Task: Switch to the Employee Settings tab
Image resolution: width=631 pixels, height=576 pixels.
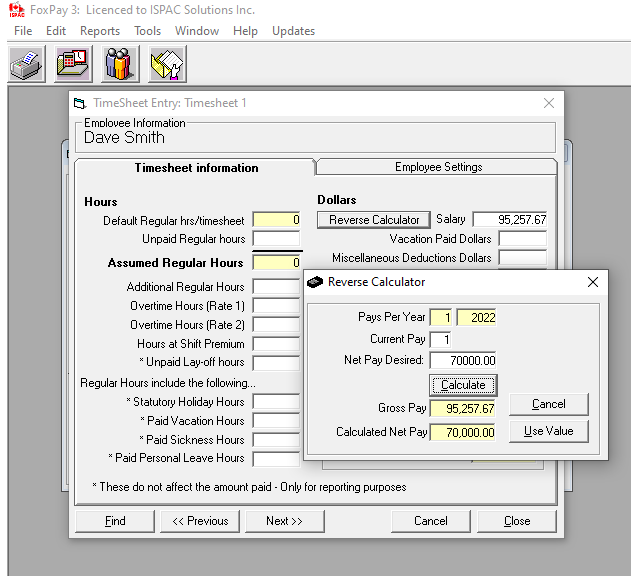Action: click(438, 167)
